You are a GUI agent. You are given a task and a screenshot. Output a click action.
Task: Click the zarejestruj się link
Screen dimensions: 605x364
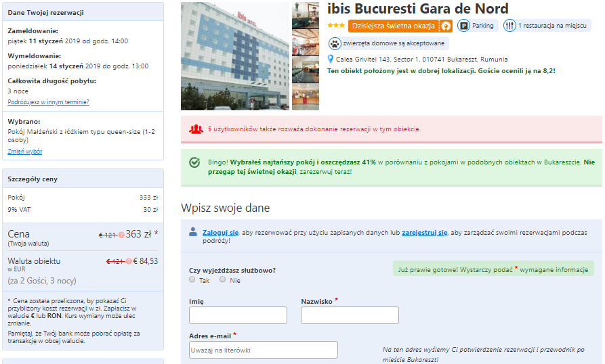pyautogui.click(x=424, y=233)
